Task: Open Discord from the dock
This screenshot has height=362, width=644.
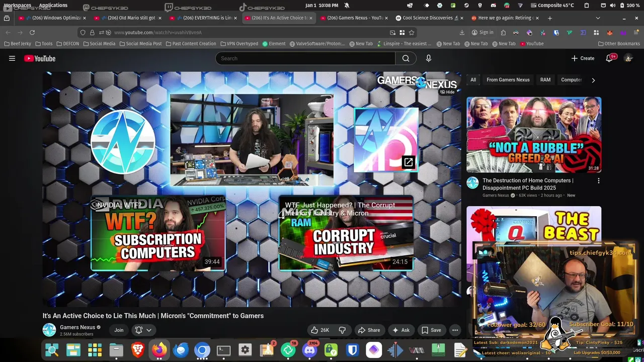Action: pyautogui.click(x=309, y=350)
